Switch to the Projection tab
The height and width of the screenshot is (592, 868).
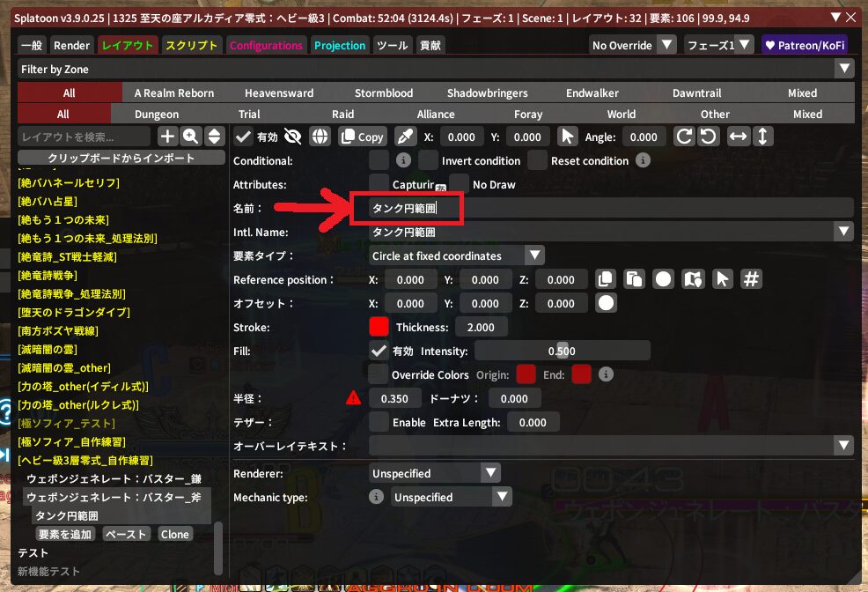[x=340, y=45]
